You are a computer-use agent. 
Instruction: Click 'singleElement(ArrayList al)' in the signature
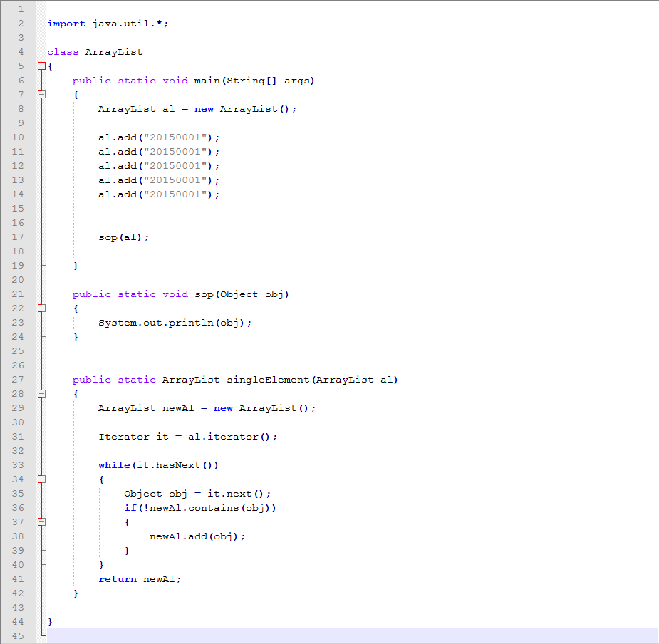312,380
